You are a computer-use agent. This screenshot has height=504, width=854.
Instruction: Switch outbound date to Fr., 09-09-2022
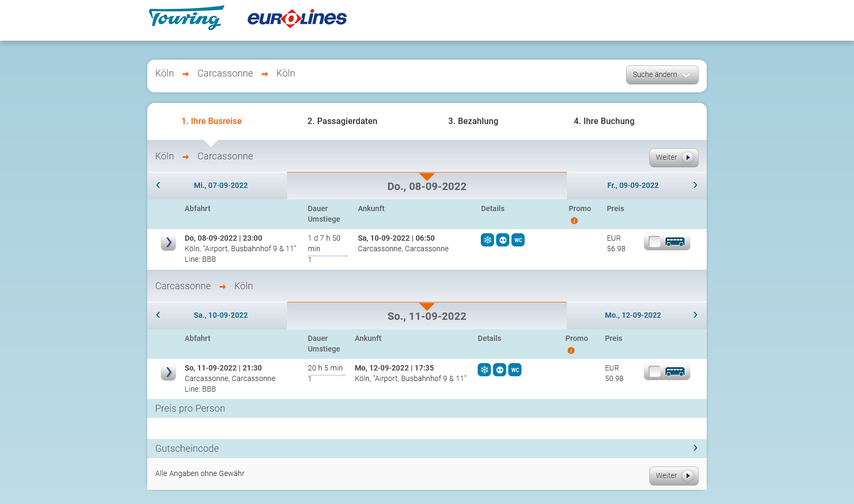pyautogui.click(x=633, y=185)
